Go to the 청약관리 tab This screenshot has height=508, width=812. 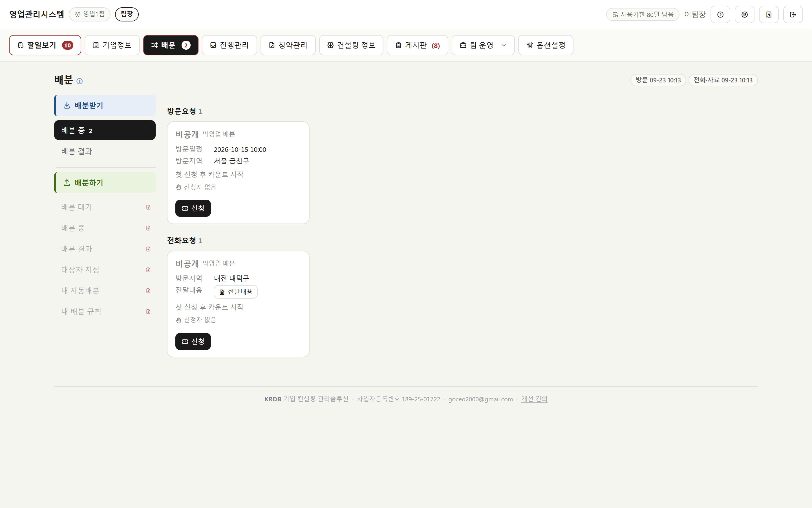288,45
